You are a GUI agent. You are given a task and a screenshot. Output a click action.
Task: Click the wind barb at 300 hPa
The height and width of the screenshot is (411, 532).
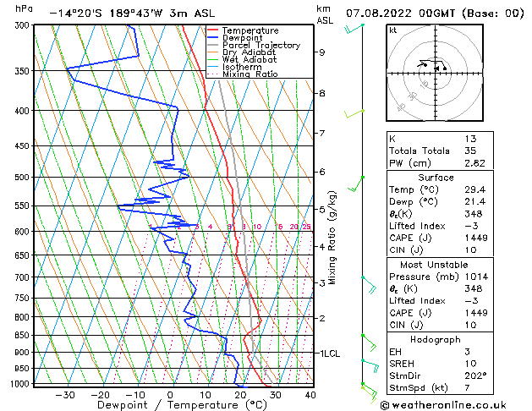pyautogui.click(x=354, y=29)
